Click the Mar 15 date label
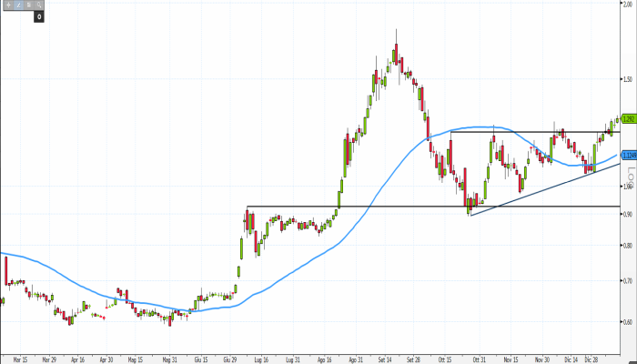Screen dimensions: 637x364 (19, 359)
